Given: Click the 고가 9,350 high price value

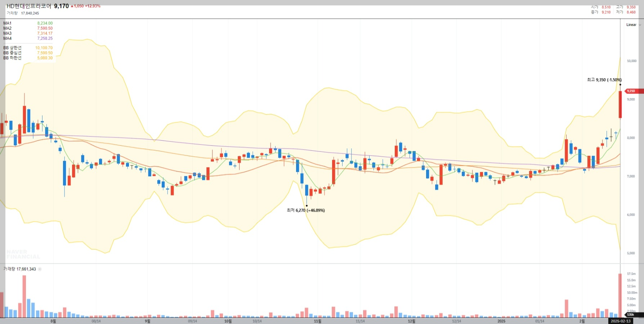Looking at the screenshot, I should point(631,7).
